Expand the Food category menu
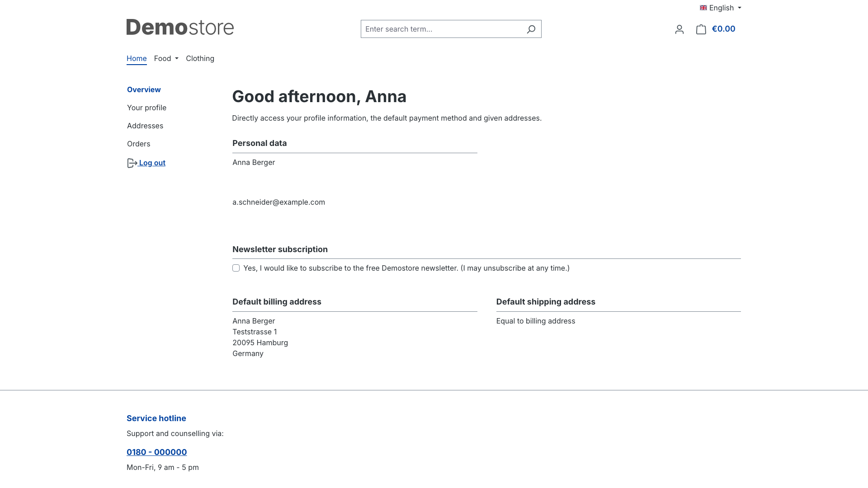Image resolution: width=868 pixels, height=488 pixels. click(166, 58)
